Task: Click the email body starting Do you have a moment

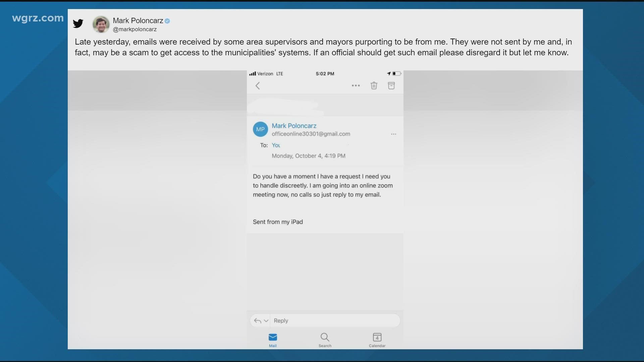Action: coord(323,185)
